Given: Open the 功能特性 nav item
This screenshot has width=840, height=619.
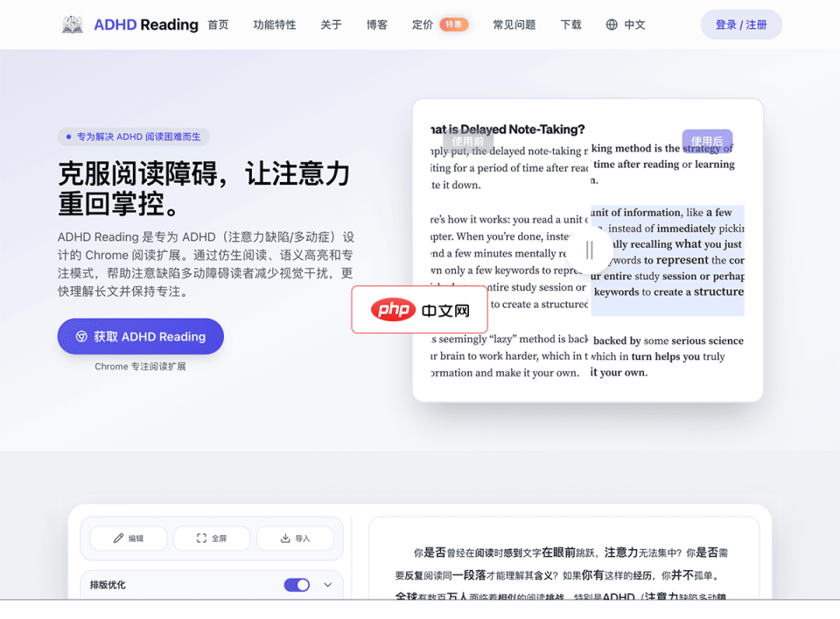Looking at the screenshot, I should click(274, 25).
